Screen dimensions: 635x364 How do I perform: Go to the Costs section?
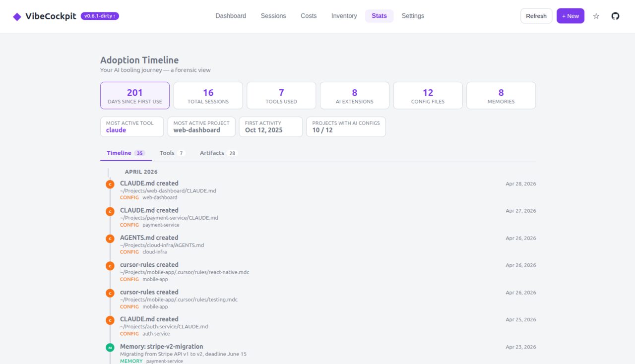[308, 16]
